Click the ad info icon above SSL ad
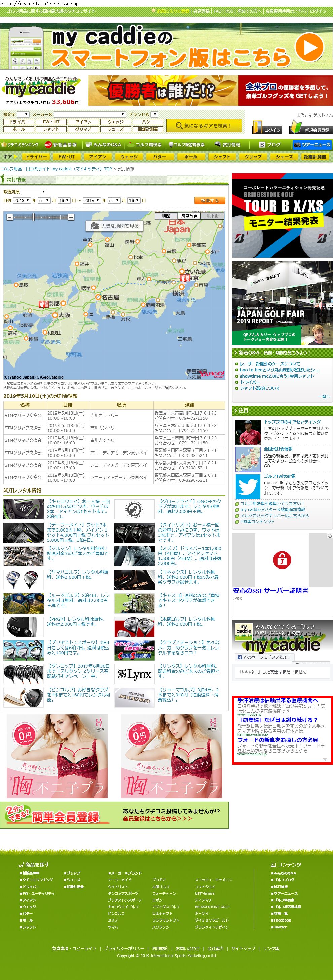The image size is (333, 980). point(330,536)
